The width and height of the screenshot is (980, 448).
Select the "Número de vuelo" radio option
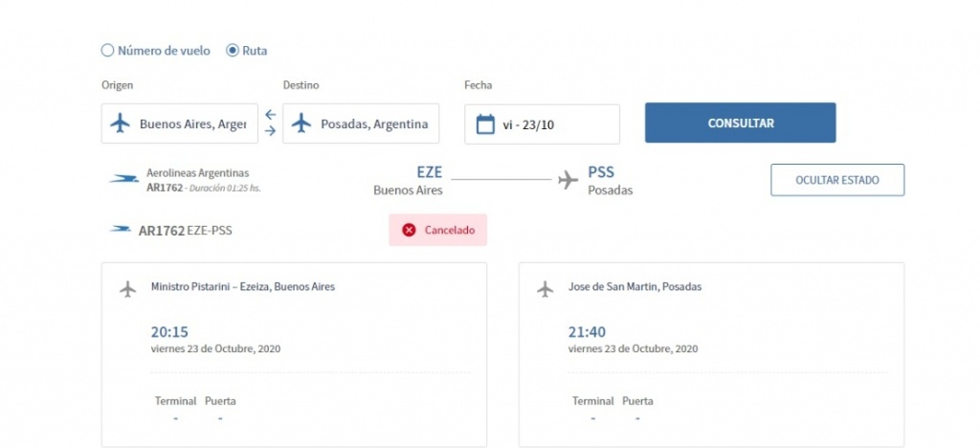click(x=108, y=51)
